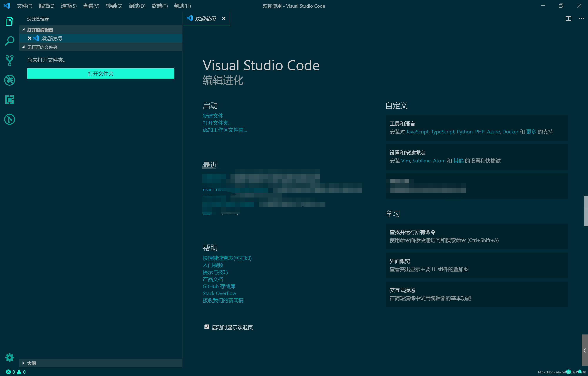Screen dimensions: 588x376
Task: Install Atom keybindings link
Action: (x=439, y=161)
